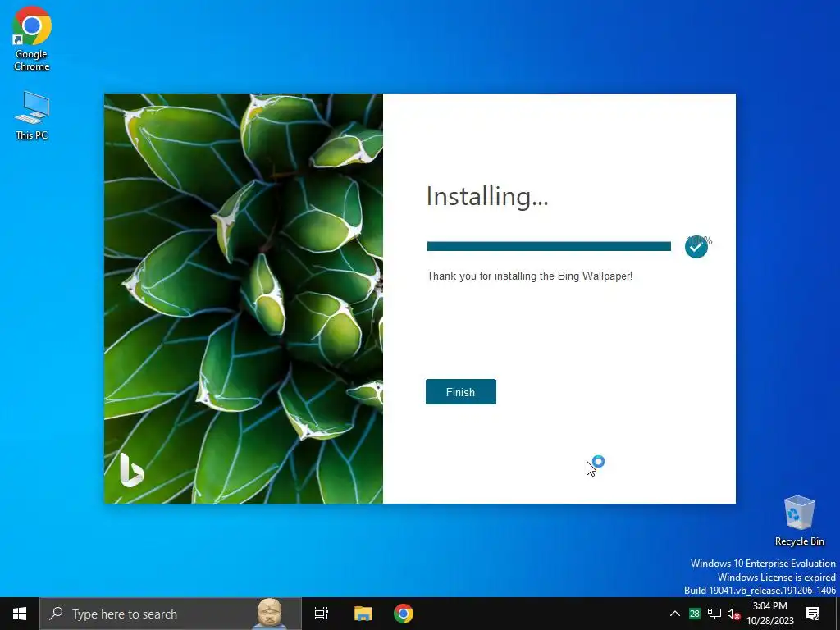Click the muted volume tray icon
This screenshot has height=630, width=840.
click(x=734, y=614)
